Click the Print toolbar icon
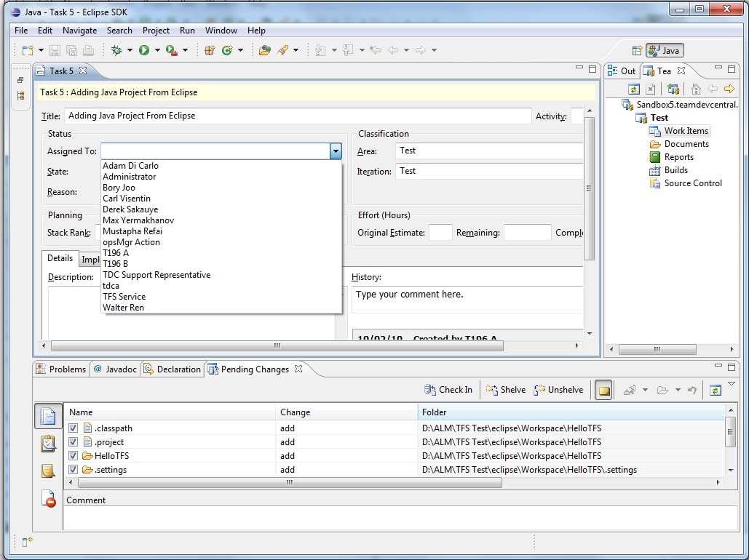Image resolution: width=749 pixels, height=560 pixels. pyautogui.click(x=88, y=50)
